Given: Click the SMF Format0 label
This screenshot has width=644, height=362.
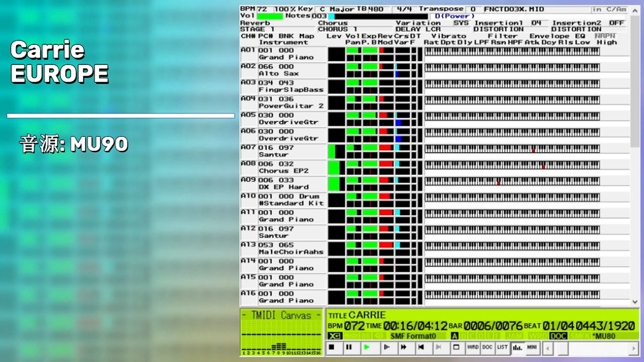Looking at the screenshot, I should pos(413,336).
